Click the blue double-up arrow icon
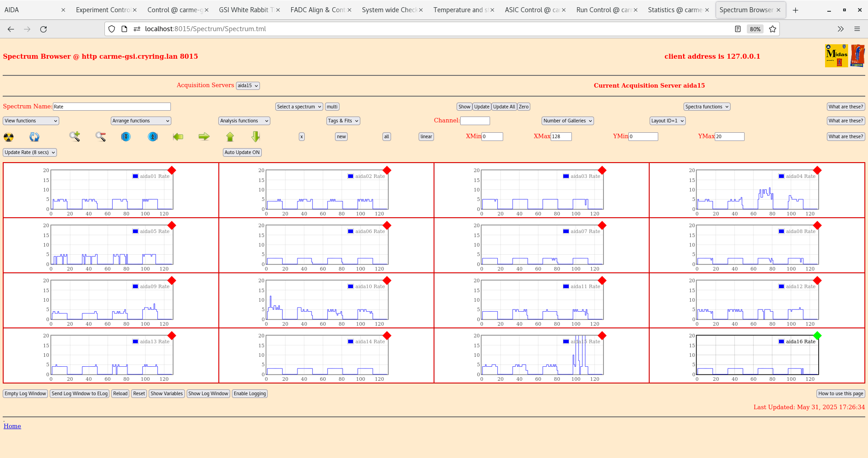Image resolution: width=868 pixels, height=458 pixels. tap(152, 137)
